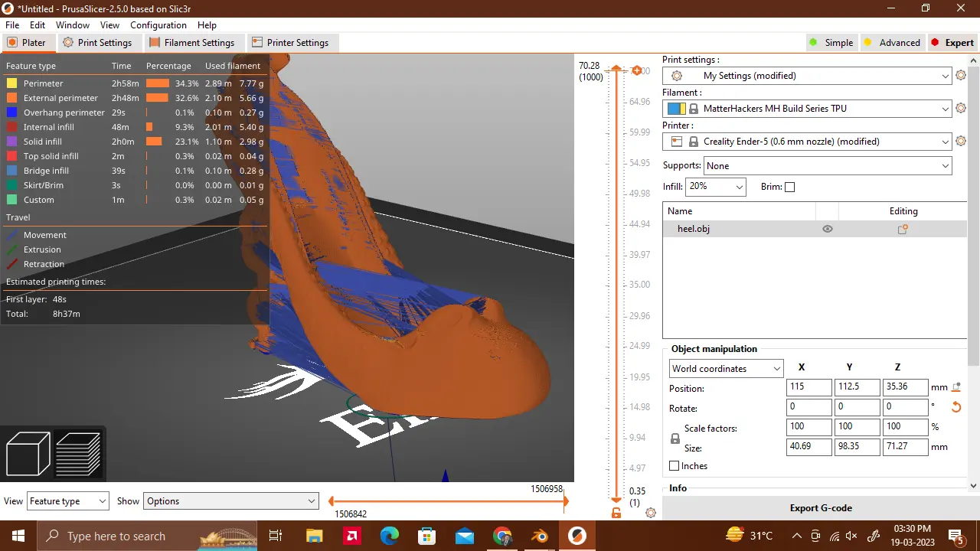980x551 pixels.
Task: Edit filament preset gear icon
Action: click(961, 109)
